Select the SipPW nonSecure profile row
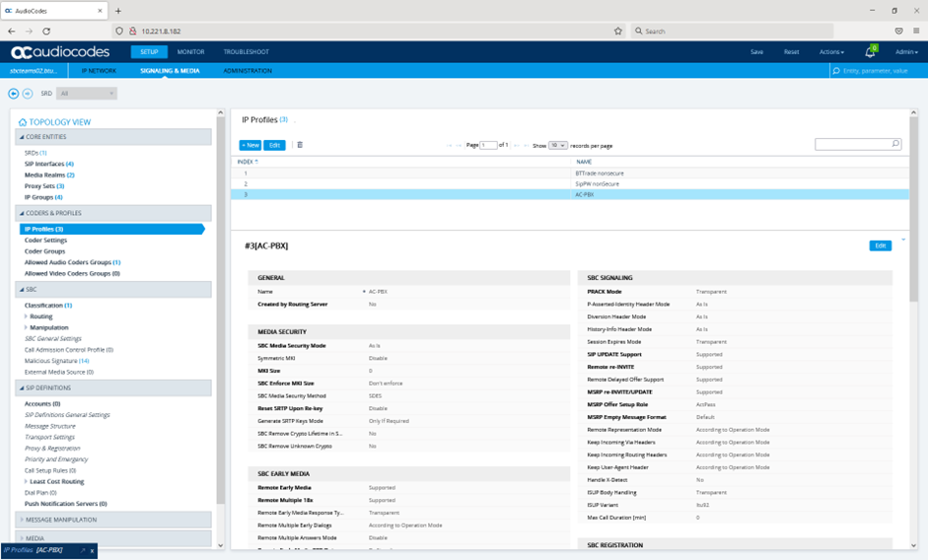The image size is (928, 560). 570,184
